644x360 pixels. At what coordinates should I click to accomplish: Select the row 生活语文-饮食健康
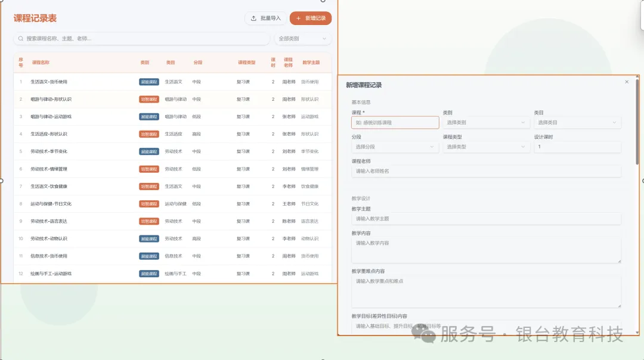[172, 187]
